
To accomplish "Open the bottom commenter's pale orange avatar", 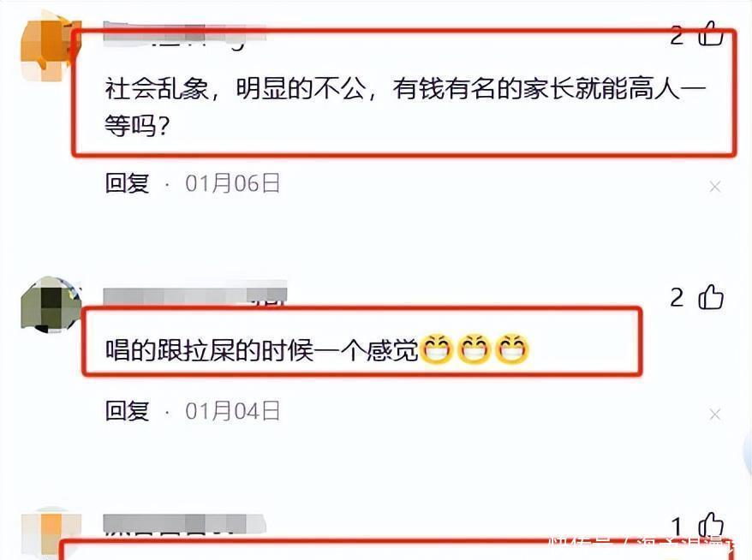I will (50, 533).
